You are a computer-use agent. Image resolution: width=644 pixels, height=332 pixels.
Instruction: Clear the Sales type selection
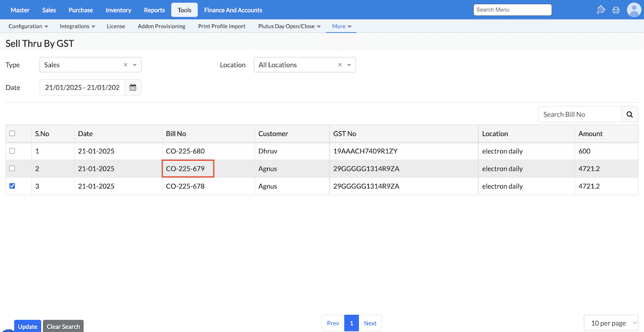125,65
